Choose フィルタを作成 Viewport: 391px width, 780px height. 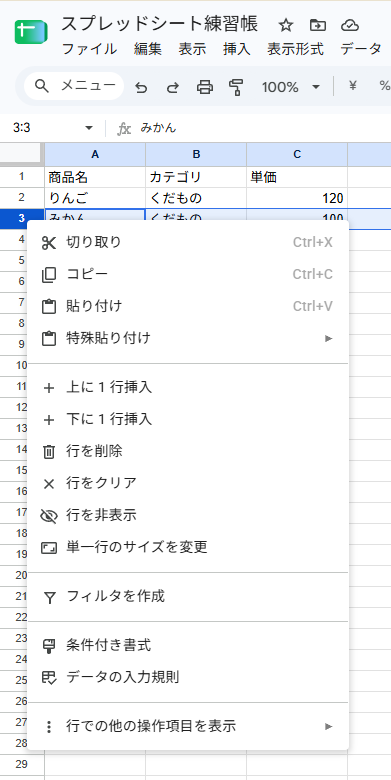click(188, 596)
